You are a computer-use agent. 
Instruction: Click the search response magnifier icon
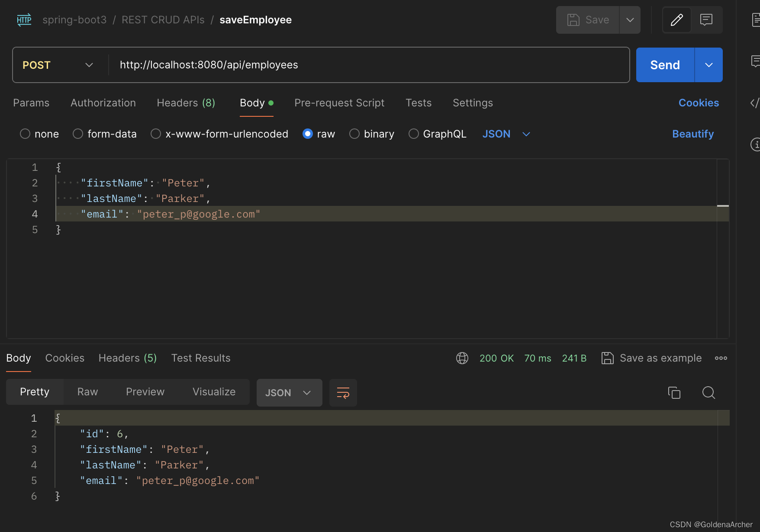click(708, 393)
